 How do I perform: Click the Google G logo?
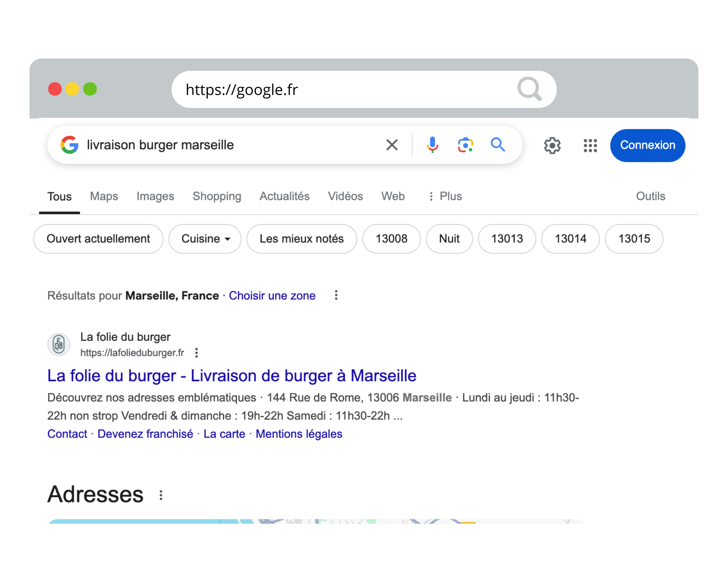click(x=70, y=145)
